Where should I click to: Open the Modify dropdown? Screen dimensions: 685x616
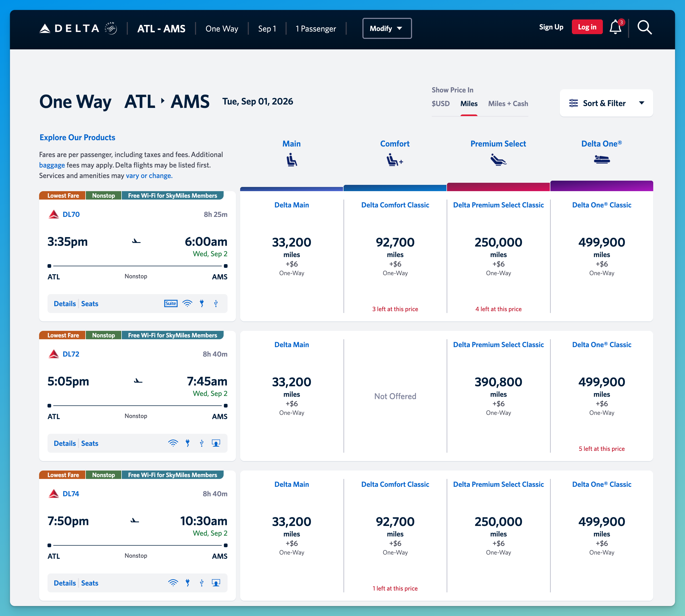(x=387, y=28)
